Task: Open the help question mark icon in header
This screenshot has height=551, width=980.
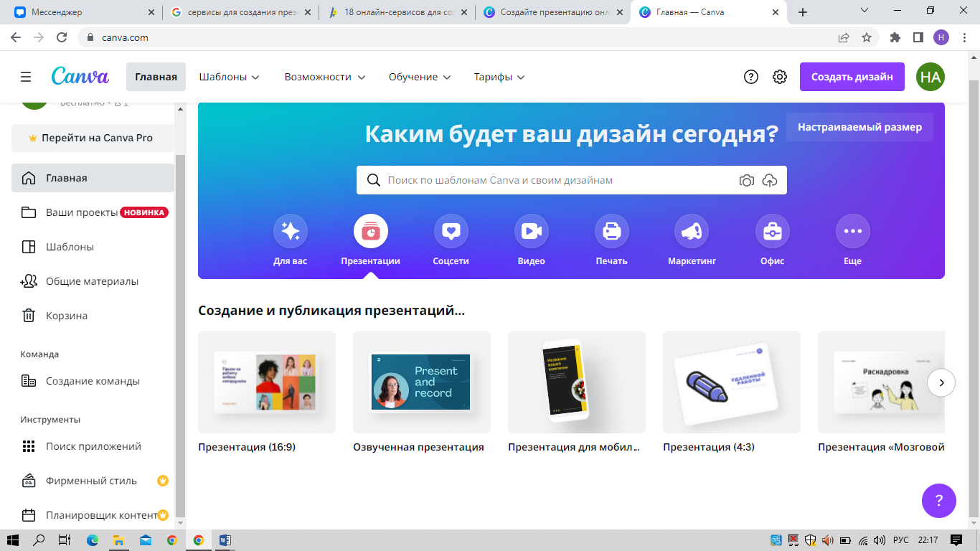Action: (751, 77)
